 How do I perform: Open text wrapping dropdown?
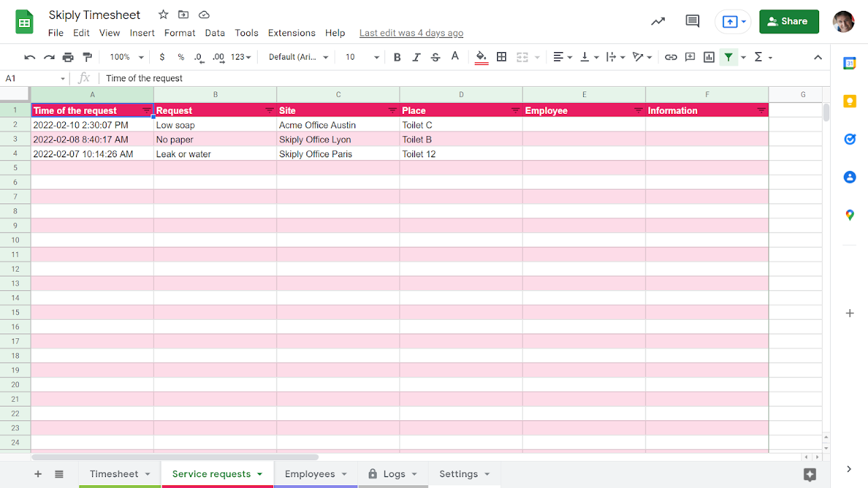point(615,57)
